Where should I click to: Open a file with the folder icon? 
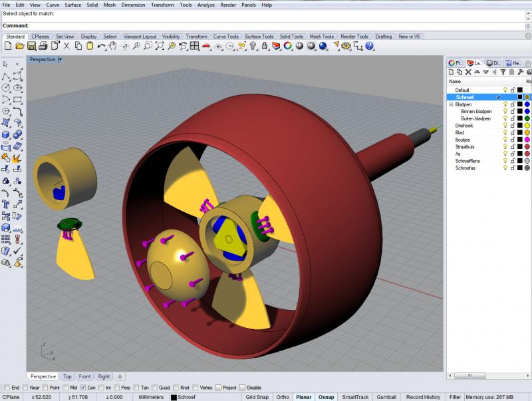(20, 46)
